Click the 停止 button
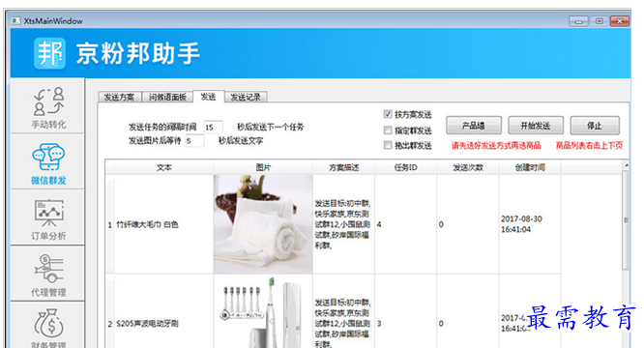644x348 pixels. pyautogui.click(x=595, y=126)
